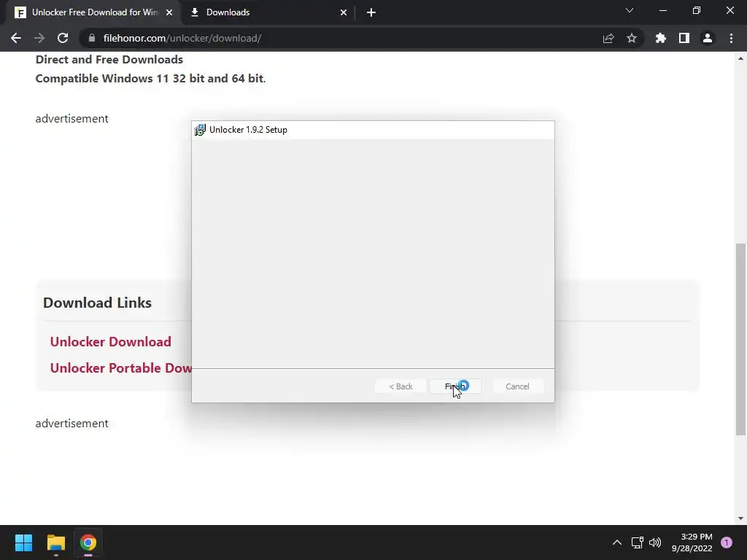This screenshot has width=747, height=560.
Task: Open the Windows Start menu
Action: [23, 542]
